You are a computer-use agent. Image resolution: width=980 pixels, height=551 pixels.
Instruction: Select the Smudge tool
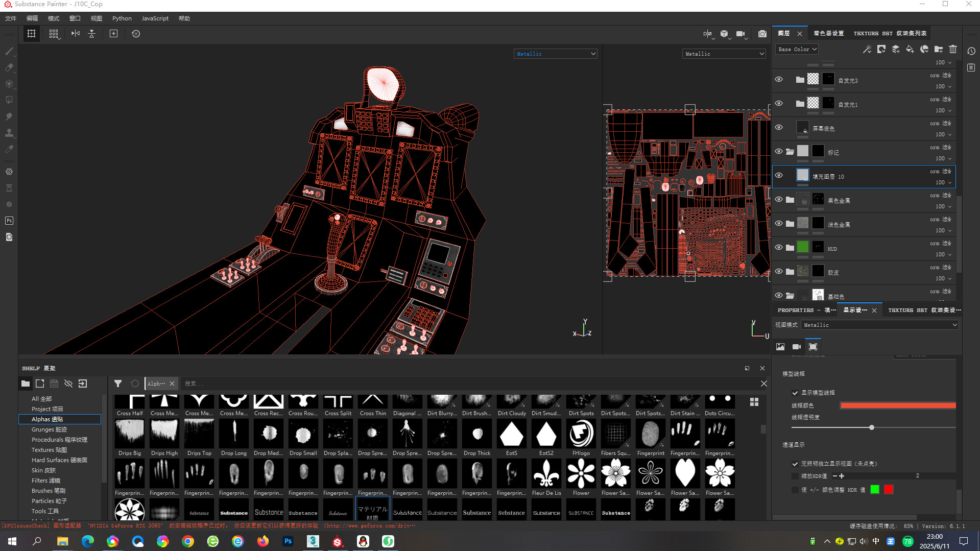click(x=9, y=116)
